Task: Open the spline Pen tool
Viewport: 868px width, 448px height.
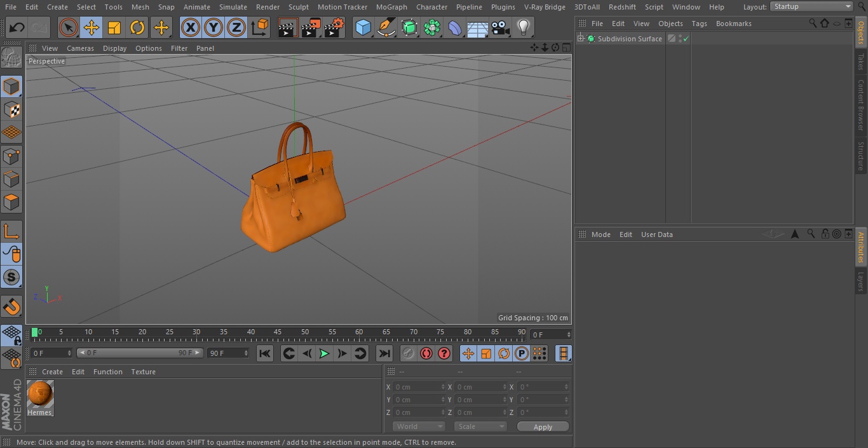Action: click(386, 27)
